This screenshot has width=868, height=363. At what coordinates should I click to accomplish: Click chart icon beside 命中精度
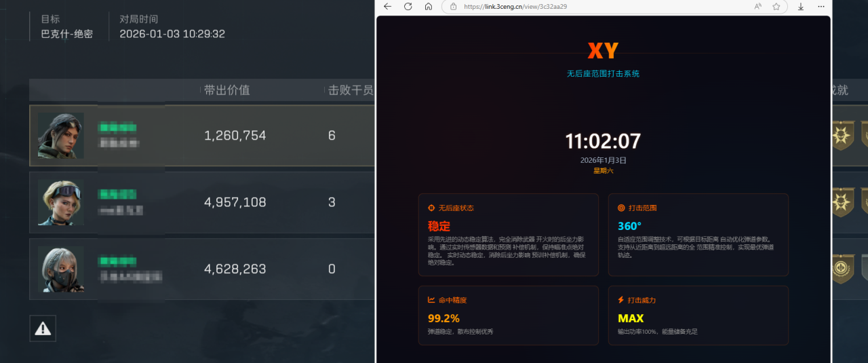431,300
